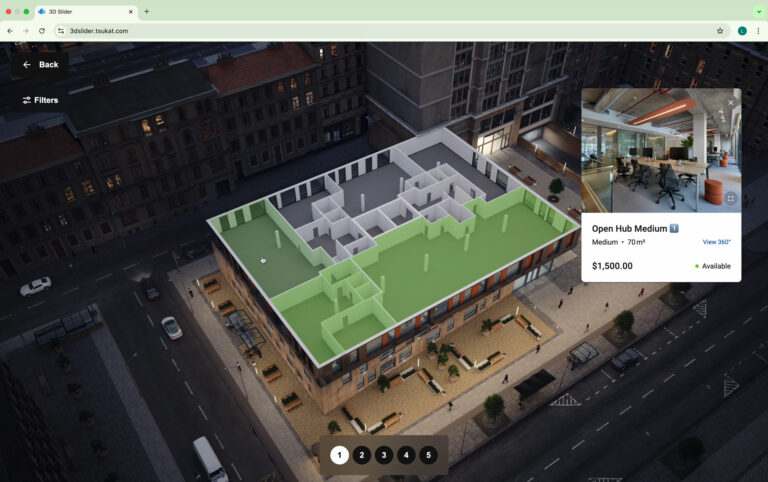
Task: Navigate back in browser history
Action: pyautogui.click(x=10, y=31)
